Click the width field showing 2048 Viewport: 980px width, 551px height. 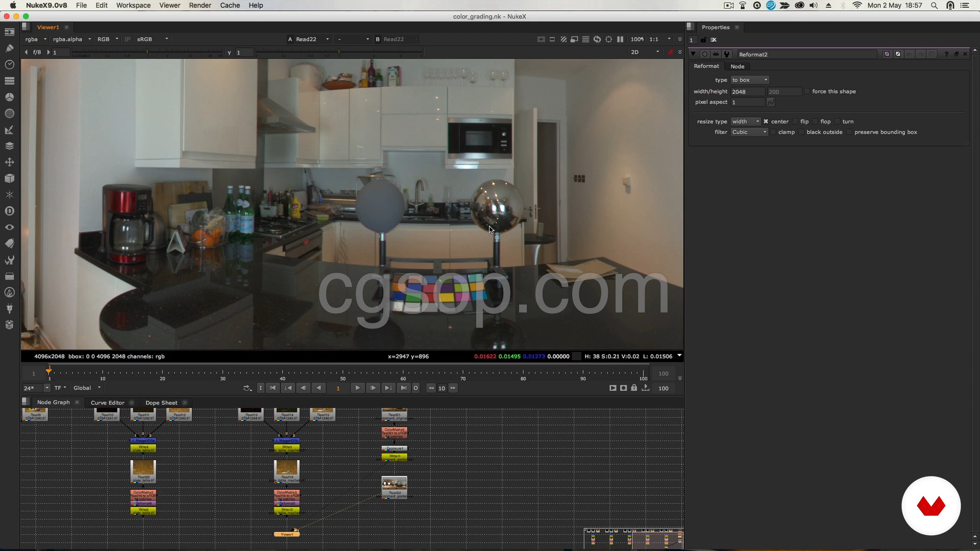click(x=747, y=92)
